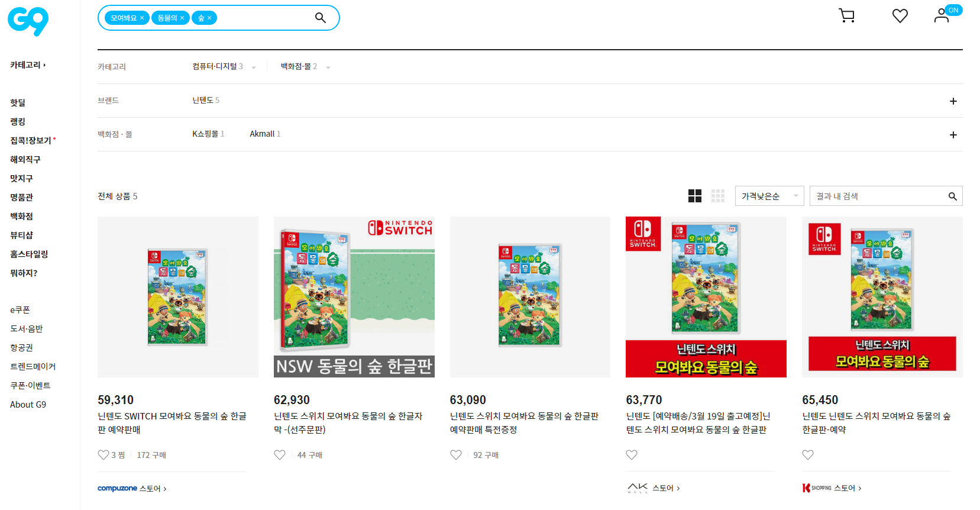Like the 59,310 product with heart
Screen dimensions: 980x510
point(104,455)
